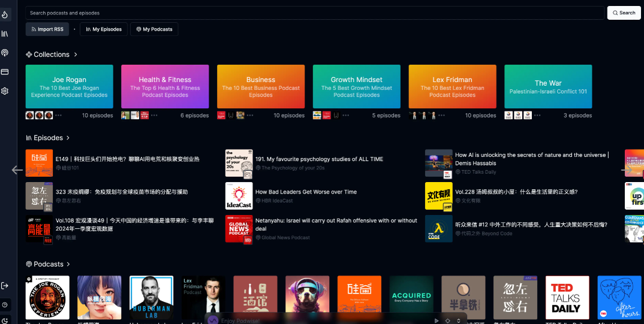Open the Lex Fridman collection card

(x=453, y=86)
